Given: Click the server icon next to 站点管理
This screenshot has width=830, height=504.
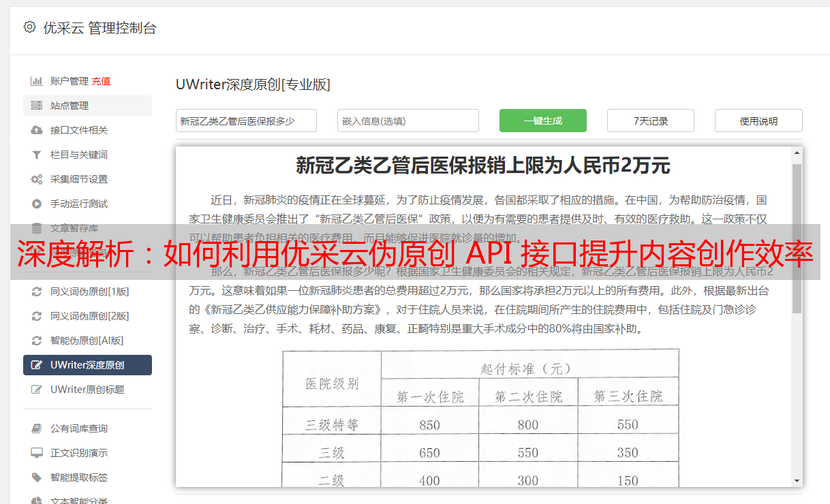Looking at the screenshot, I should click(x=37, y=106).
